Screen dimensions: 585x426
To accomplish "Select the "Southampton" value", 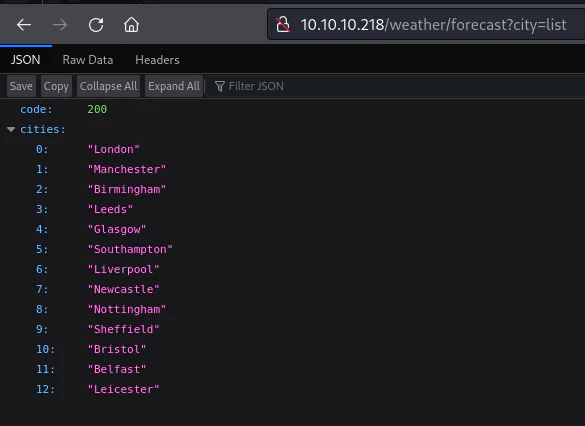I will (130, 249).
